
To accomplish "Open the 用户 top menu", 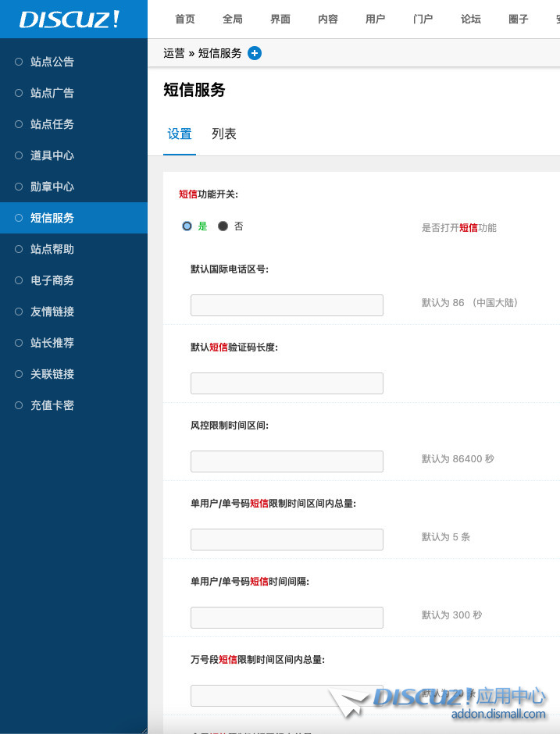I will pos(376,19).
